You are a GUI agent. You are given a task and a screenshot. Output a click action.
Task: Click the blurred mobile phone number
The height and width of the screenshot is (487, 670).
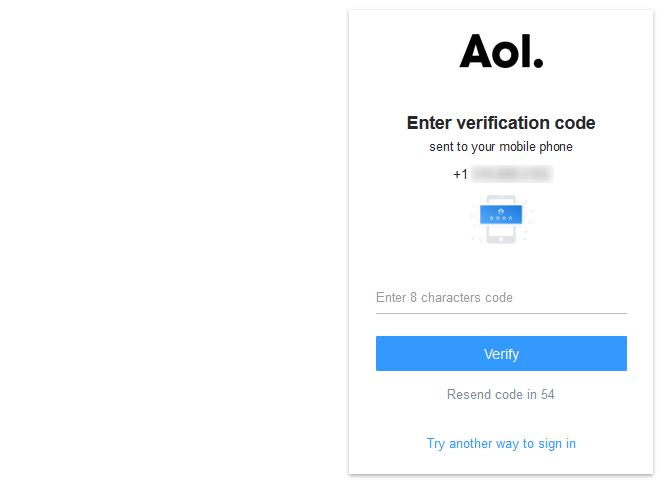pos(511,174)
